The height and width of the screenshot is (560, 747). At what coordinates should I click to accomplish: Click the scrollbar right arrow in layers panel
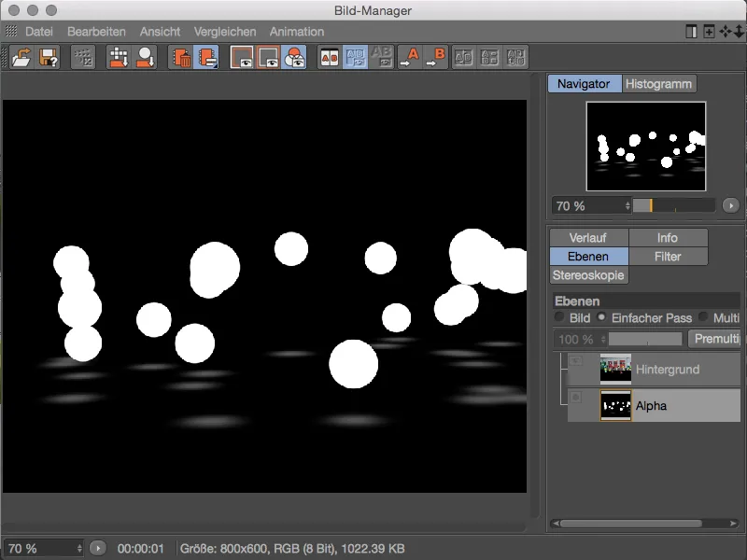(733, 524)
